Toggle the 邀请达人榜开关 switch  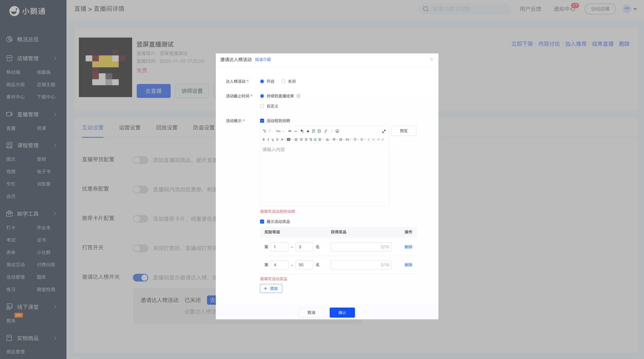click(x=140, y=277)
